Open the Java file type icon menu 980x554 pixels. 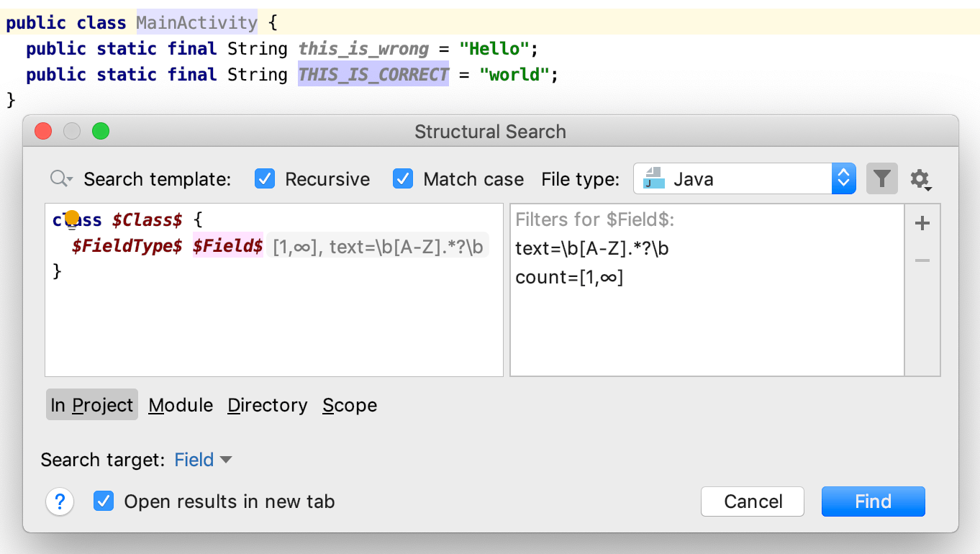[655, 178]
